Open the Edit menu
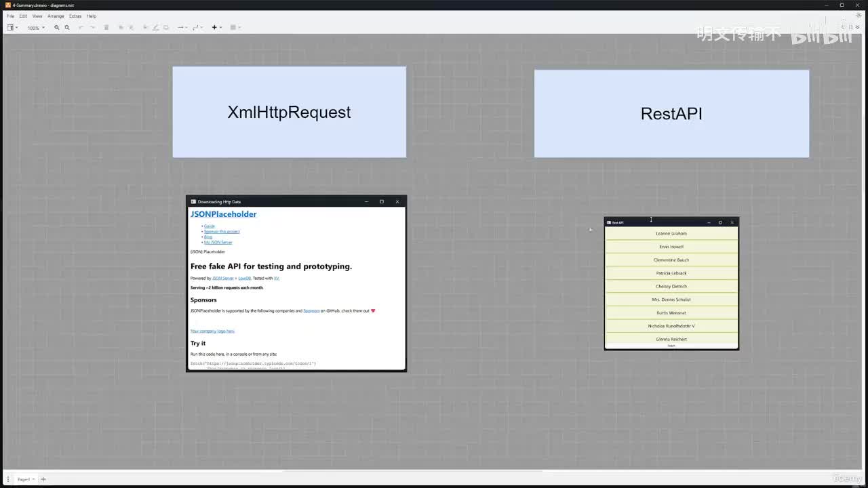This screenshot has width=868, height=488. click(x=23, y=16)
